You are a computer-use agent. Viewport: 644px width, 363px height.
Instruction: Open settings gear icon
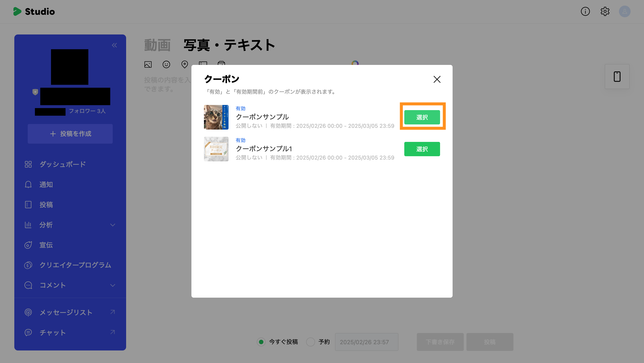click(605, 11)
